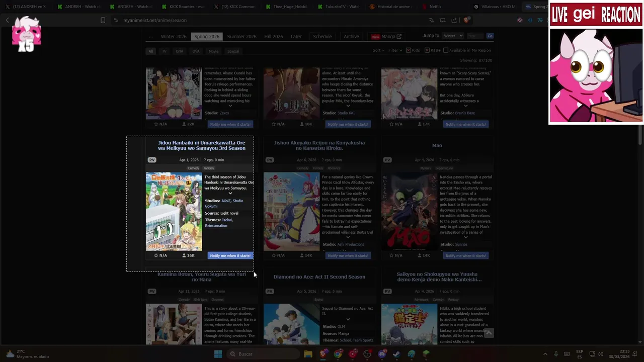
Task: Select the ONA type filter
Action: pyautogui.click(x=180, y=51)
